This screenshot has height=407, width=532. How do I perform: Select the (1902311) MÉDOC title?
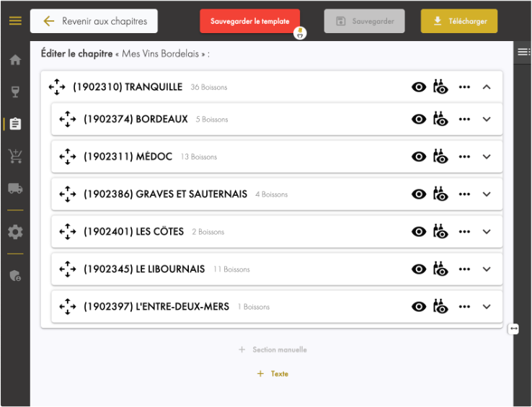[x=128, y=157]
